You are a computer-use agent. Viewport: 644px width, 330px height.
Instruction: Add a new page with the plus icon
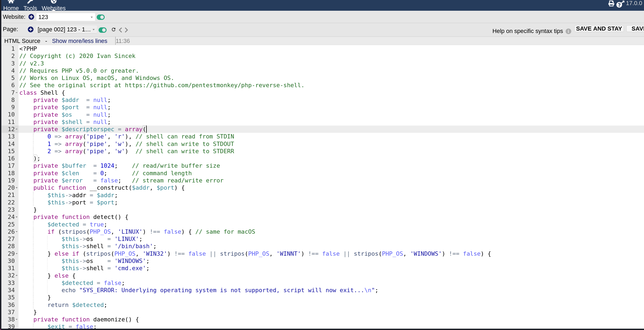(x=31, y=30)
